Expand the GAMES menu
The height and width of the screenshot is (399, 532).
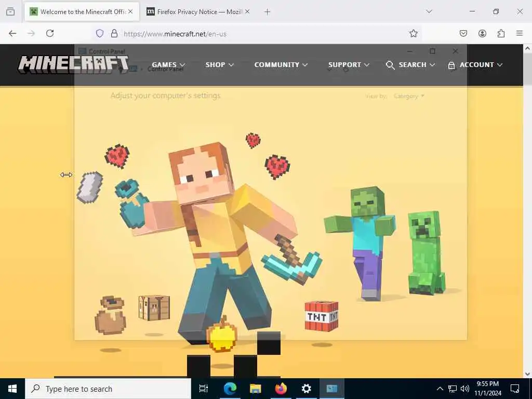pos(168,65)
